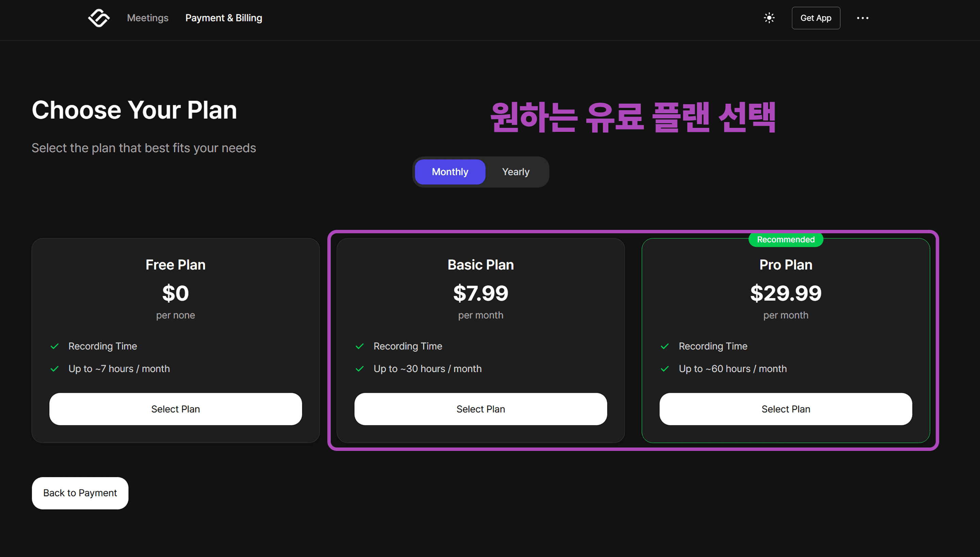Open the three-dots more menu
The height and width of the screenshot is (557, 980).
tap(863, 18)
